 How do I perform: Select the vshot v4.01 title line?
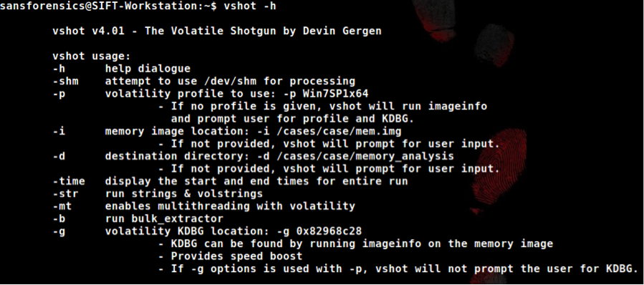point(217,31)
